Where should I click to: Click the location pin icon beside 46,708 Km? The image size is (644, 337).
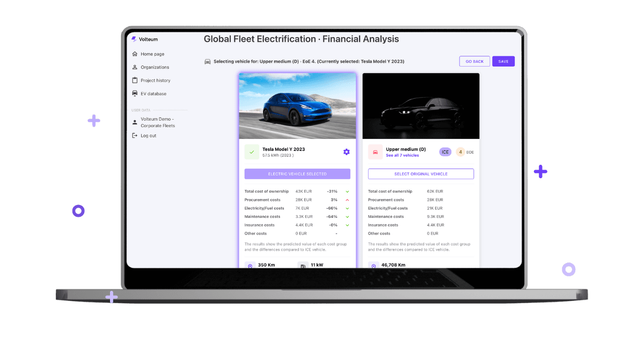[x=374, y=266]
